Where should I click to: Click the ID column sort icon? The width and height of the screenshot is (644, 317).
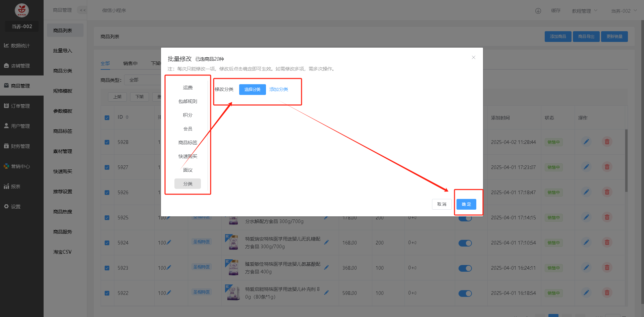pos(127,117)
